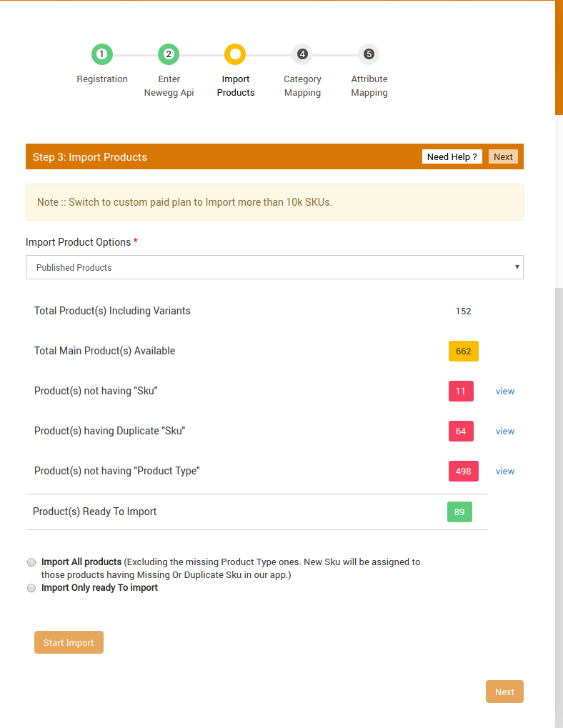View products not having Product Type
563x728 pixels.
(505, 472)
